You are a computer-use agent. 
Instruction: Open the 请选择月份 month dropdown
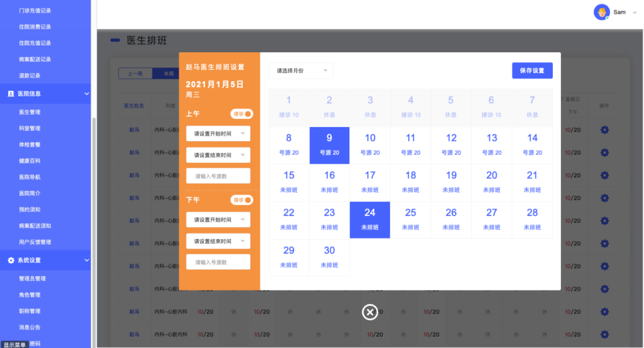coord(301,71)
